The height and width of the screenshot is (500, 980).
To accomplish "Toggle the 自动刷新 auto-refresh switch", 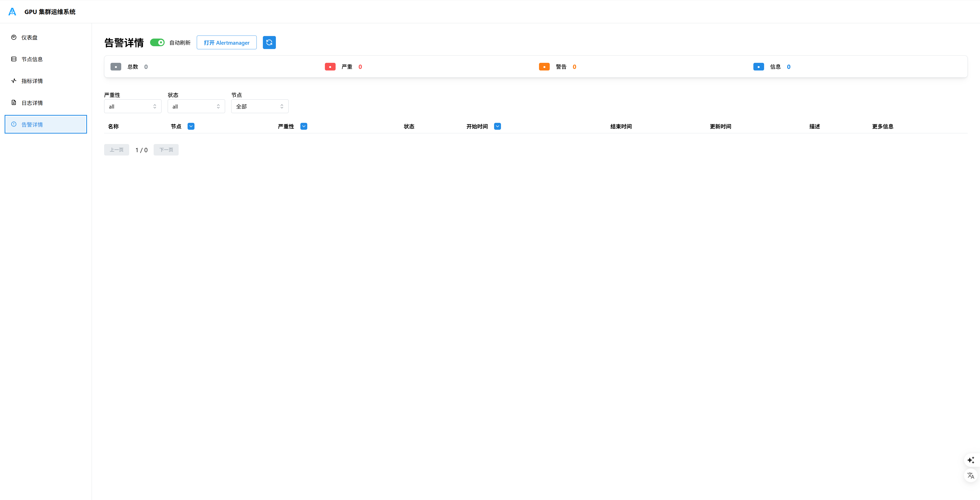I will click(x=157, y=42).
